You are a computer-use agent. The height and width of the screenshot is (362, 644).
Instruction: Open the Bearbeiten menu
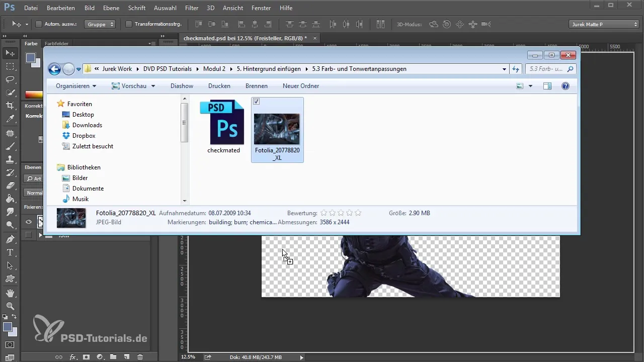point(60,8)
